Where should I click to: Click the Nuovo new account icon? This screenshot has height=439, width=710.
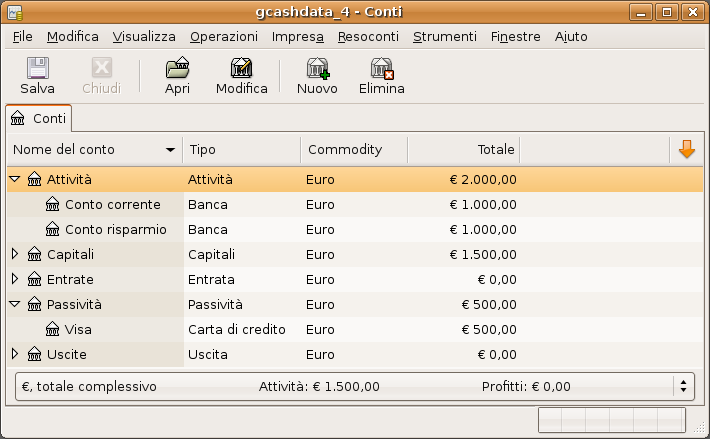(x=317, y=68)
